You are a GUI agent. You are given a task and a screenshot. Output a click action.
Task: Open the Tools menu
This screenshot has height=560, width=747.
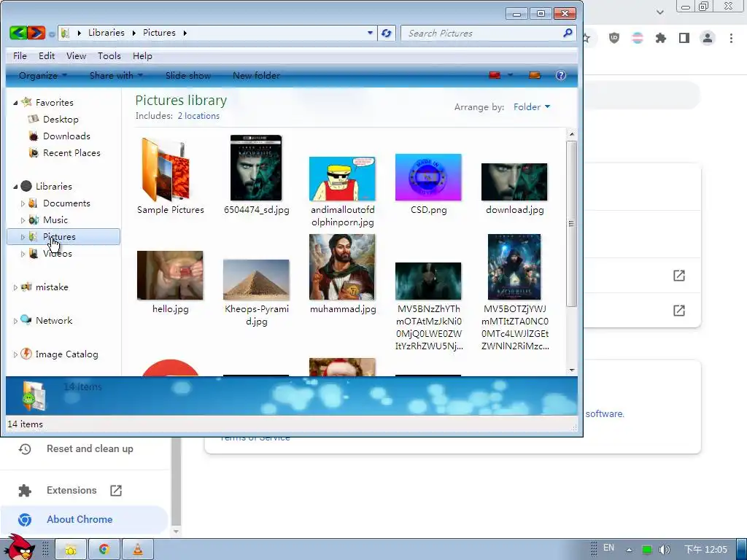(x=109, y=55)
